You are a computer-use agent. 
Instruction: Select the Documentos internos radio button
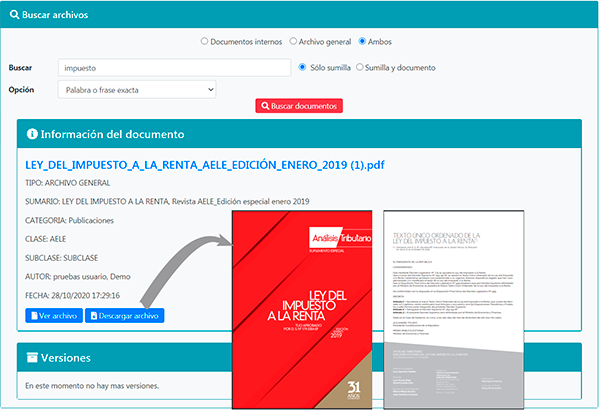(204, 41)
